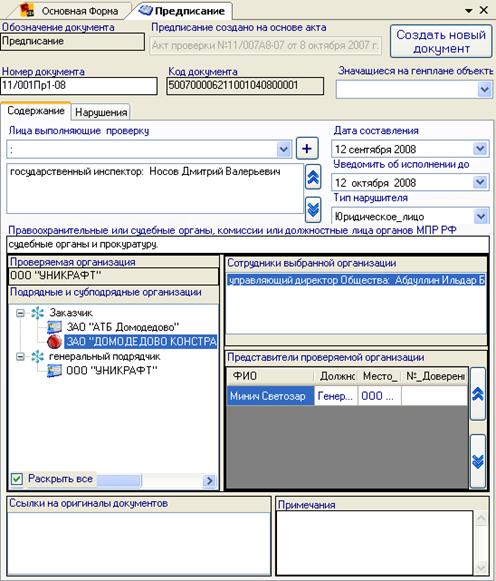This screenshot has height=581, width=496.
Task: Collapse the Заказчик tree node
Action: [20, 313]
